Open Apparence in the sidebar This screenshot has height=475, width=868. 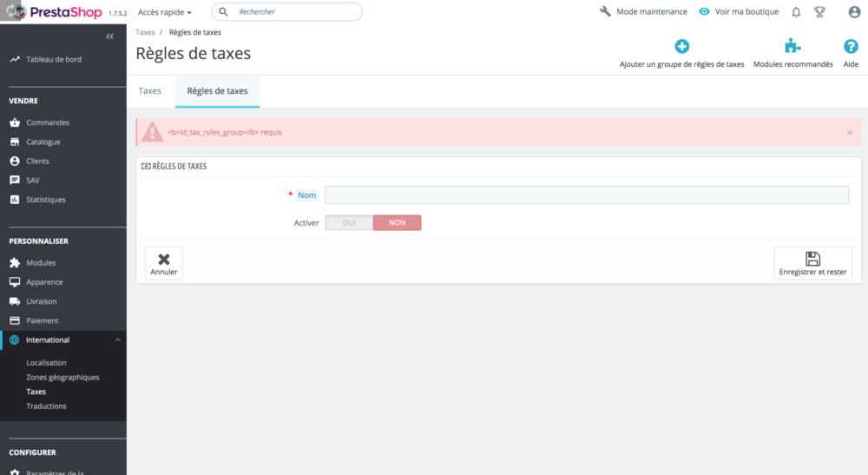[x=44, y=282]
